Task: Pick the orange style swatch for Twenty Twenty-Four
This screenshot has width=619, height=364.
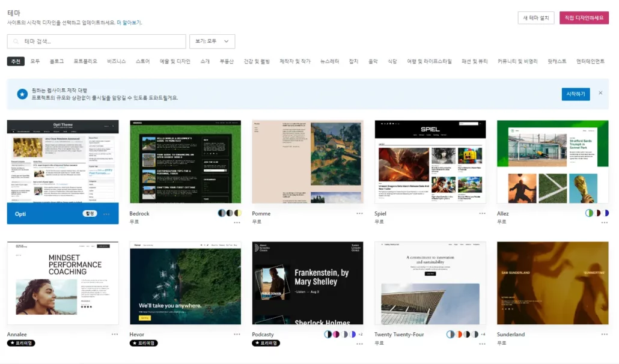Action: (x=459, y=334)
